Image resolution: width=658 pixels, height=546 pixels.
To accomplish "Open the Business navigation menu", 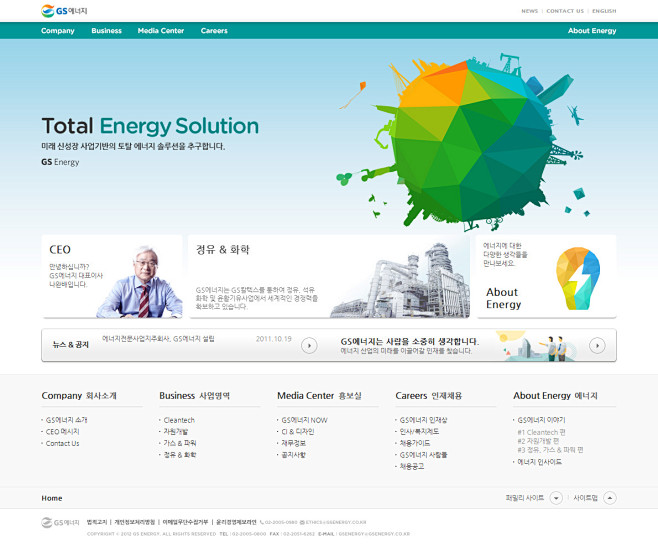I will [107, 31].
